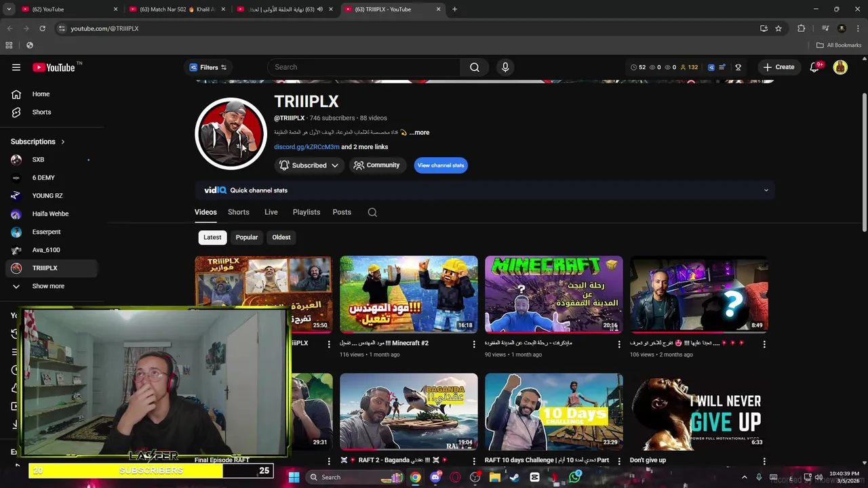Open a new browser tab
Image resolution: width=868 pixels, height=488 pixels.
coord(454,9)
